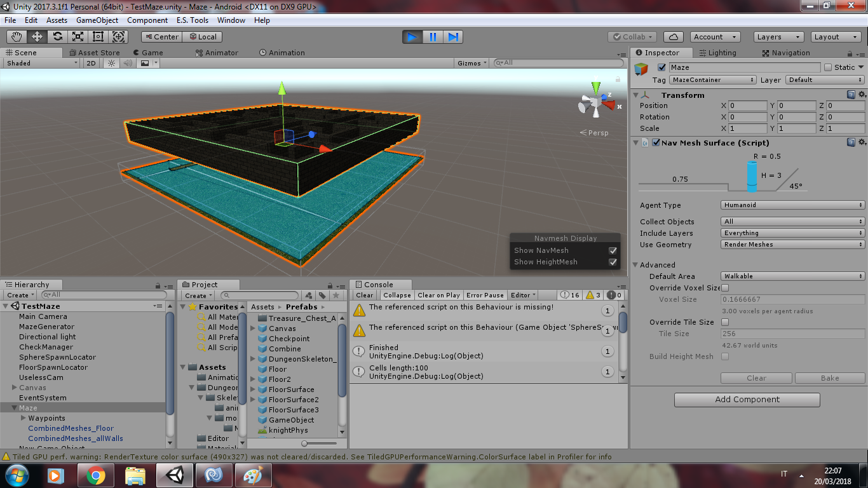Open Collect Objects dropdown

(793, 222)
